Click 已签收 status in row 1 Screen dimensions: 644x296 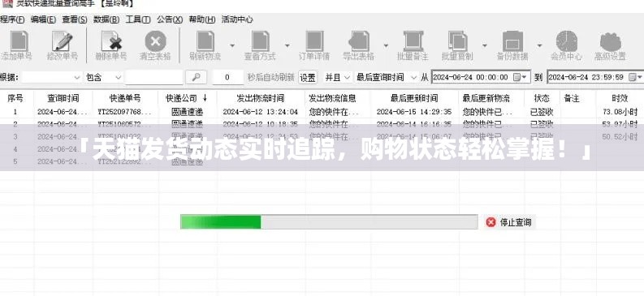point(542,112)
